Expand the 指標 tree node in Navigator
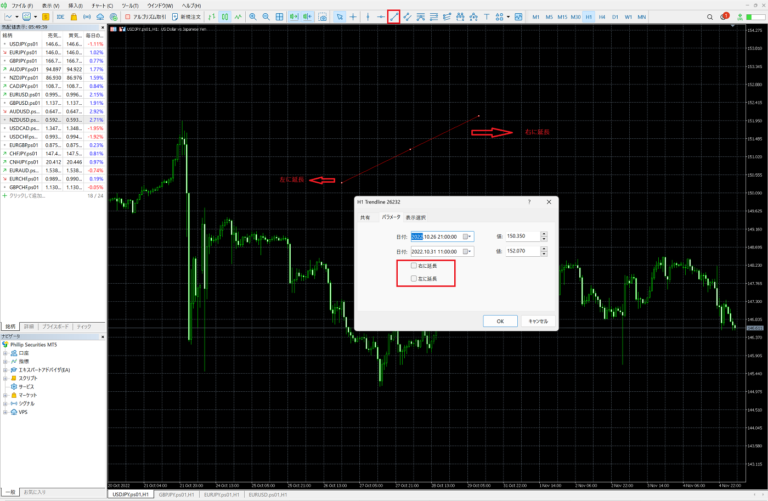Screen dimensions: 768x501 6,360
